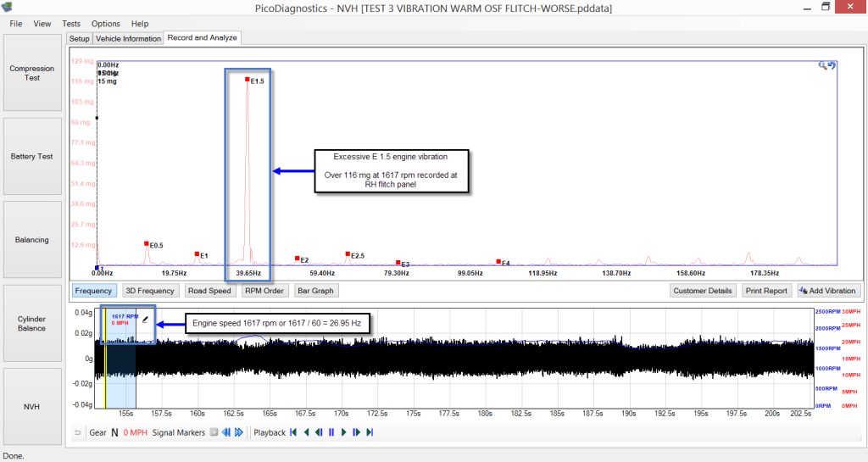Open the View menu
Screen dimensions: 868x462
point(42,24)
